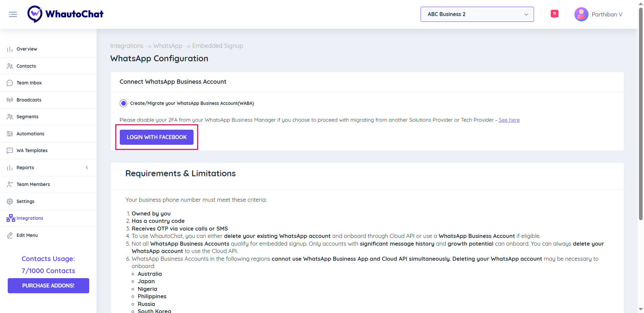Expand the Reports submenu chevron
The width and height of the screenshot is (644, 313).
(87, 168)
